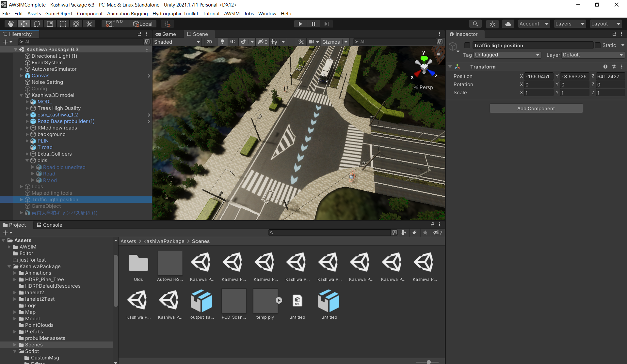627x364 pixels.
Task: Select the Move tool
Action: pos(24,24)
